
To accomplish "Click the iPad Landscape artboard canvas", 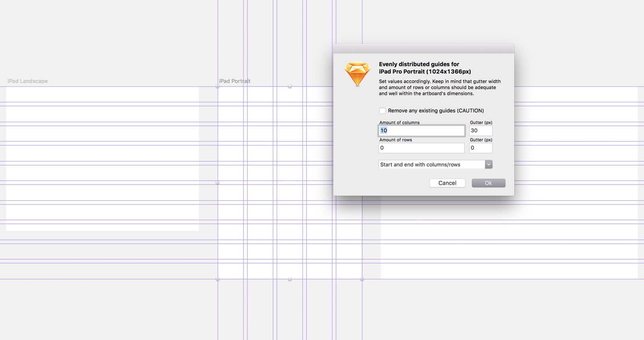I will [103, 159].
